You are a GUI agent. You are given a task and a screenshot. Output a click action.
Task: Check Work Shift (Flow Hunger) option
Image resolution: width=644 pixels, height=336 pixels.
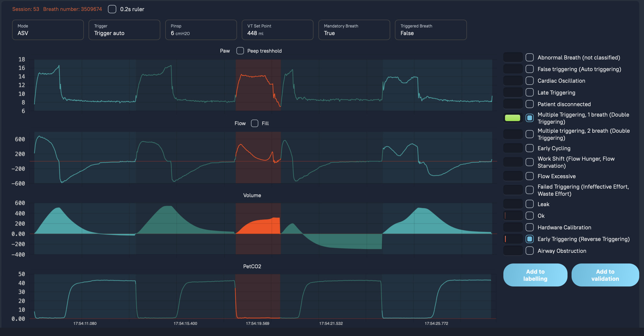530,162
